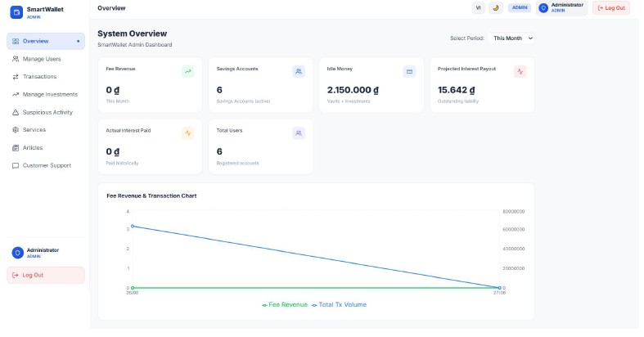This screenshot has width=644, height=337.
Task: Click the Fee Revenue trend icon
Action: click(187, 71)
